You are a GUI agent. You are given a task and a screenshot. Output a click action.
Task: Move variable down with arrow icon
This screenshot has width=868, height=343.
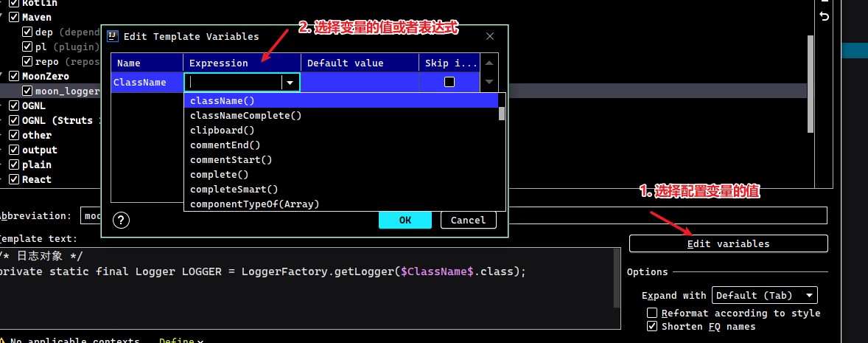[489, 82]
